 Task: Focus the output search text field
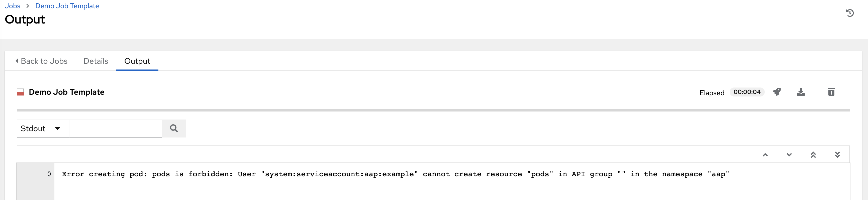[x=115, y=128]
